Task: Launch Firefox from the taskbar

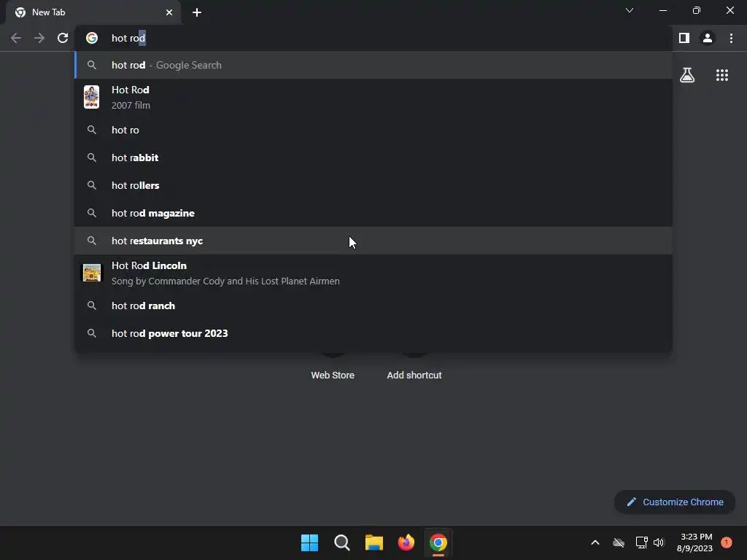Action: tap(406, 542)
